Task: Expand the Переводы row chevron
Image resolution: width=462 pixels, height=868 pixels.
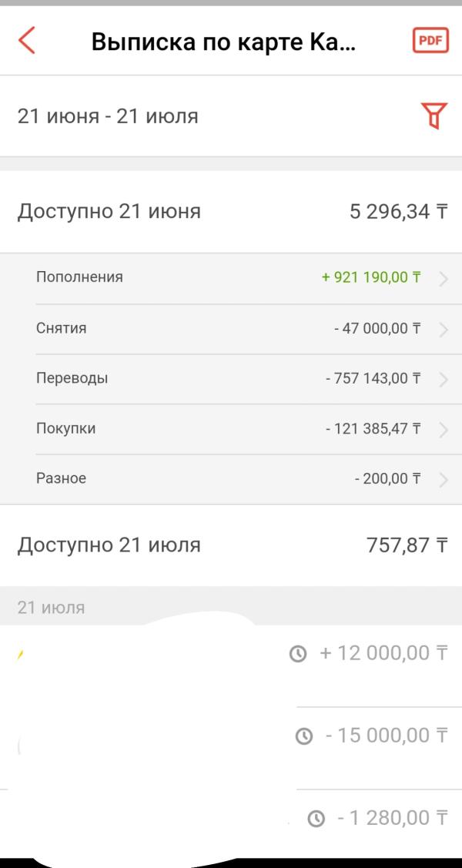Action: click(444, 380)
